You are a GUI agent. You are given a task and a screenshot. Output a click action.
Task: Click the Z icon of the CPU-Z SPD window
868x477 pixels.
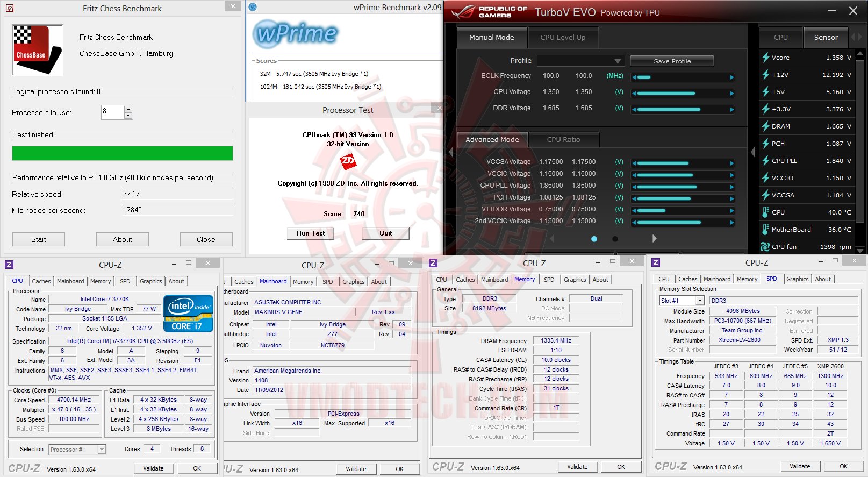pos(656,262)
